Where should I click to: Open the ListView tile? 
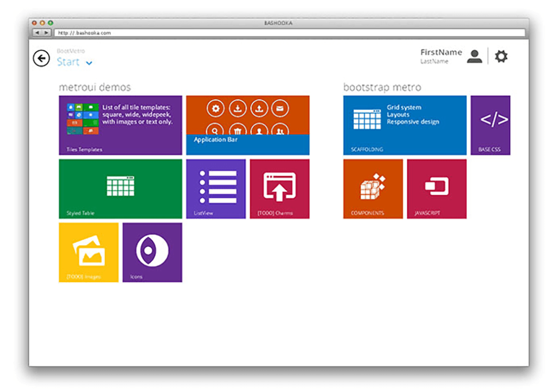coord(216,189)
